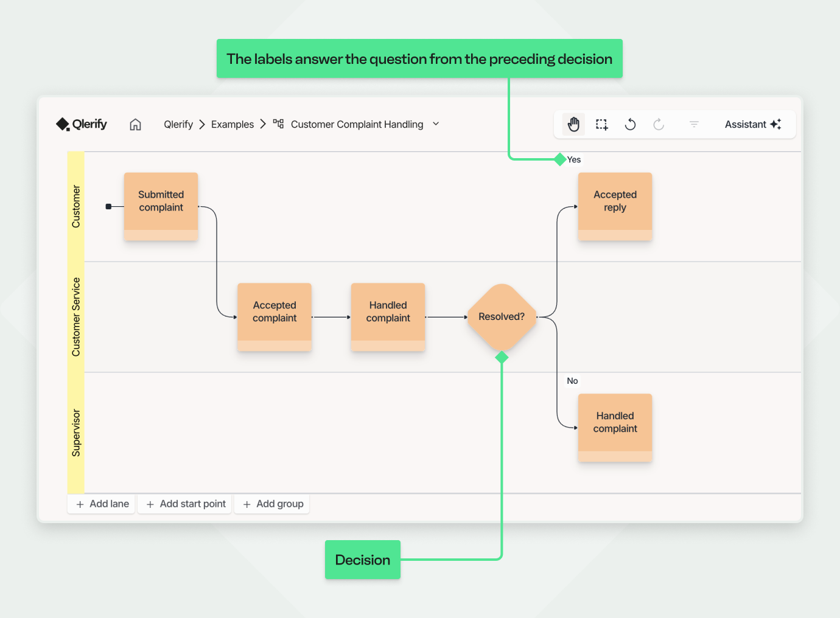Click the Add lane button
Viewport: 840px width, 618px height.
pyautogui.click(x=101, y=504)
